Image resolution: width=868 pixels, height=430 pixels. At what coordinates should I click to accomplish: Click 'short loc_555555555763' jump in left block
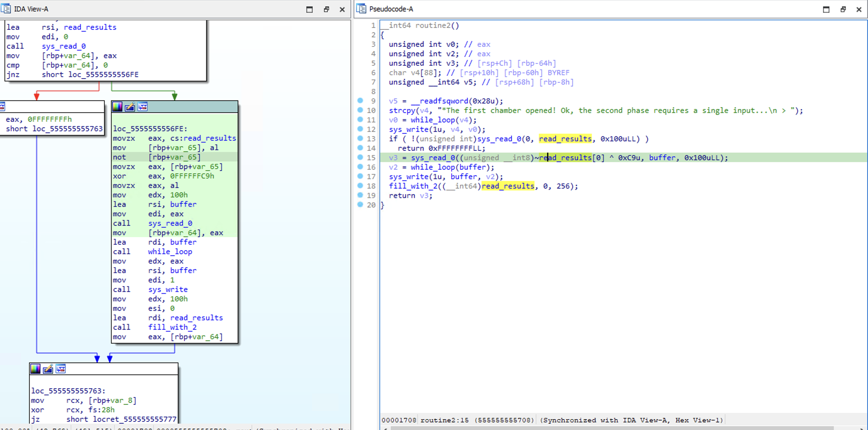click(x=54, y=129)
